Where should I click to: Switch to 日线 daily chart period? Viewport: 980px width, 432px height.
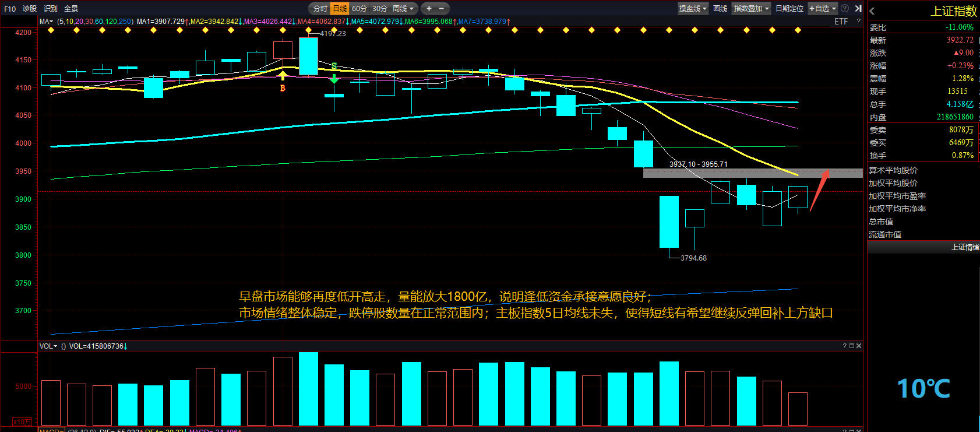coord(339,8)
